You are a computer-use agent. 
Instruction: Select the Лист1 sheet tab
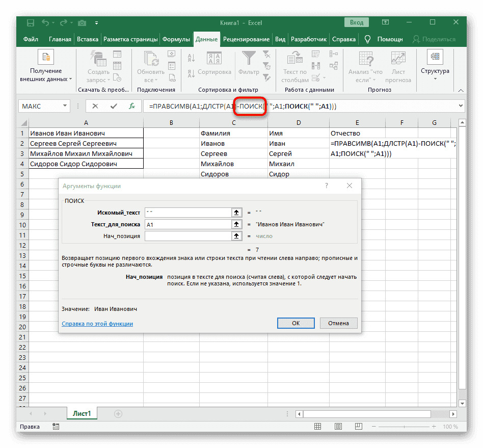coord(82,414)
